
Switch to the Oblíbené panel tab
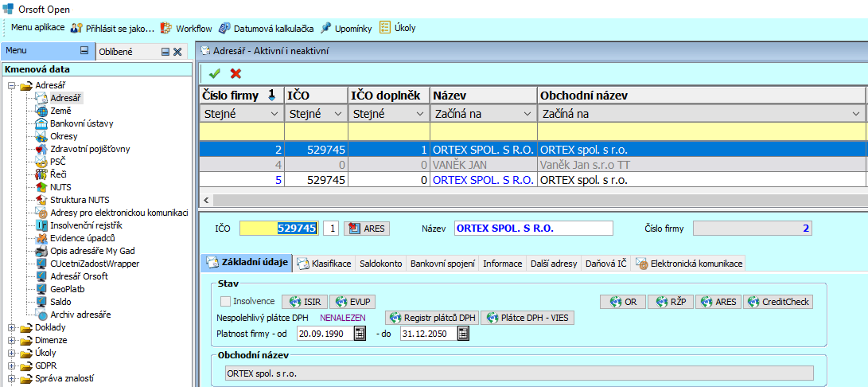point(115,52)
